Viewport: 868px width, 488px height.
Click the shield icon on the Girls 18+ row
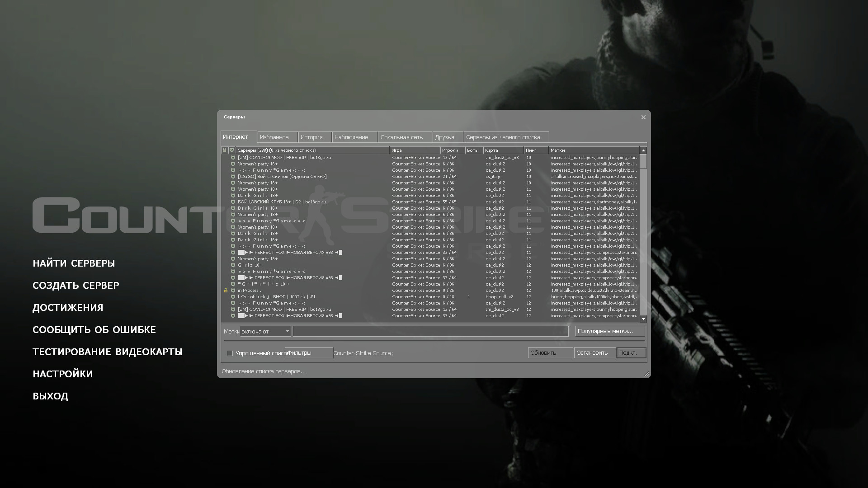(233, 265)
